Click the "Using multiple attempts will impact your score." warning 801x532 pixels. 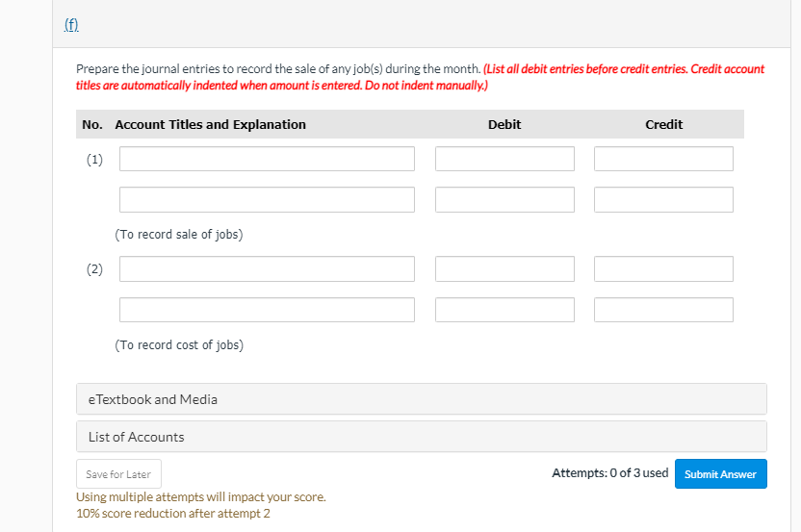tap(201, 497)
